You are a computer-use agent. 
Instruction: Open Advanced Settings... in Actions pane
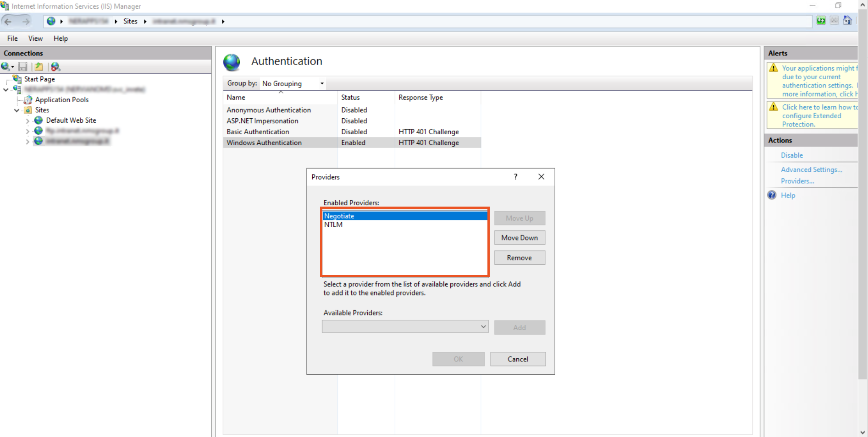[x=812, y=169]
